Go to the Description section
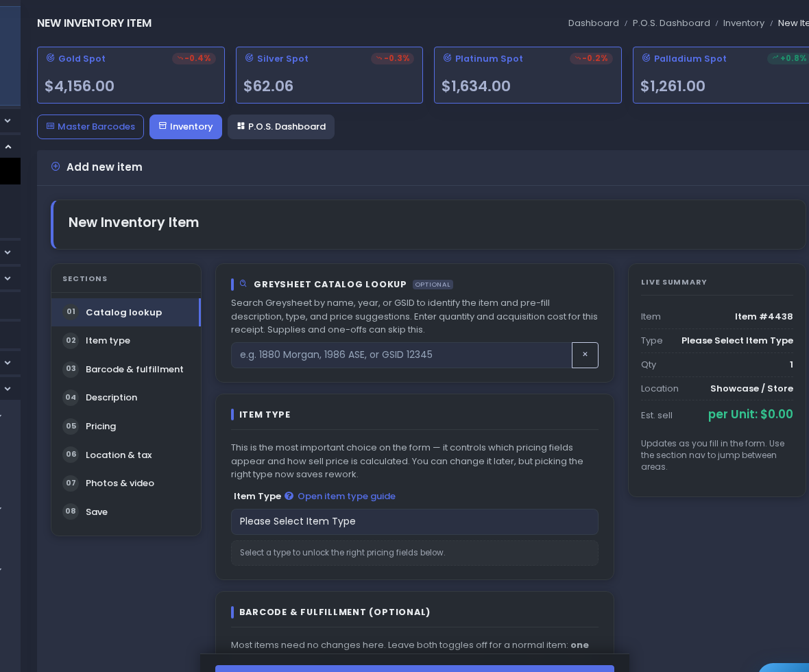The image size is (809, 672). coord(126,398)
